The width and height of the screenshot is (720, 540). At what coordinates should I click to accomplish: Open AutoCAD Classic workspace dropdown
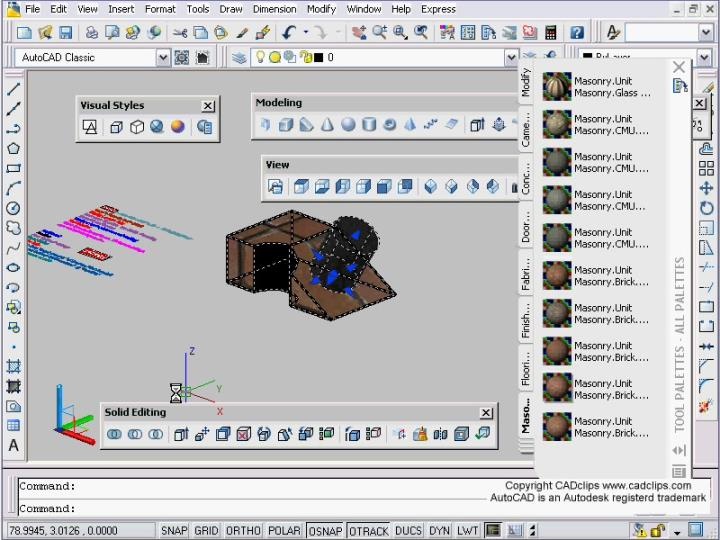(x=163, y=57)
